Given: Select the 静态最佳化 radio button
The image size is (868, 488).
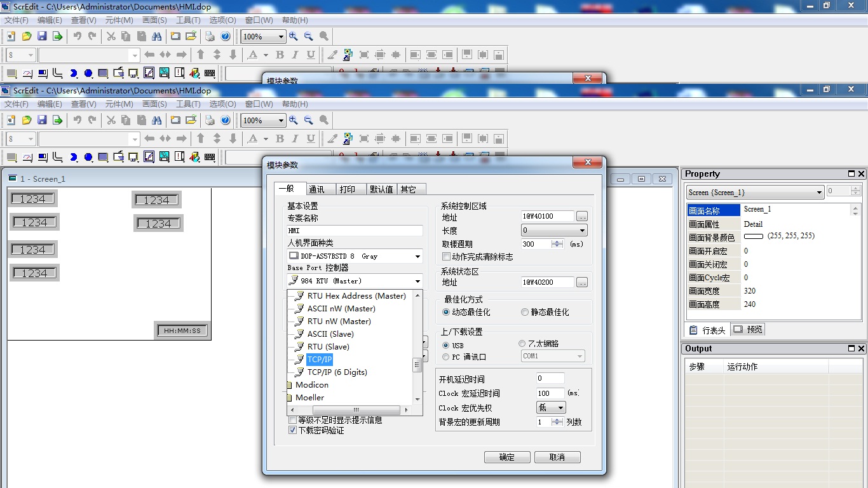Looking at the screenshot, I should [525, 312].
